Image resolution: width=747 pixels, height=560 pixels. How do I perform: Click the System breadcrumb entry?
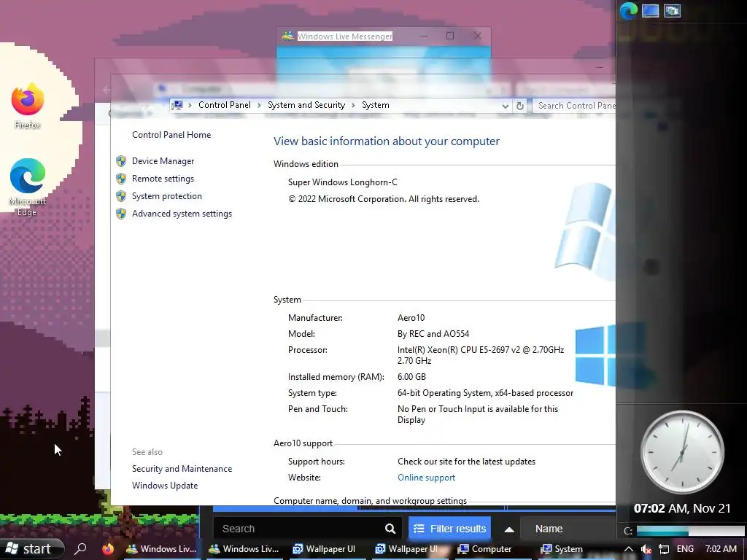point(376,105)
